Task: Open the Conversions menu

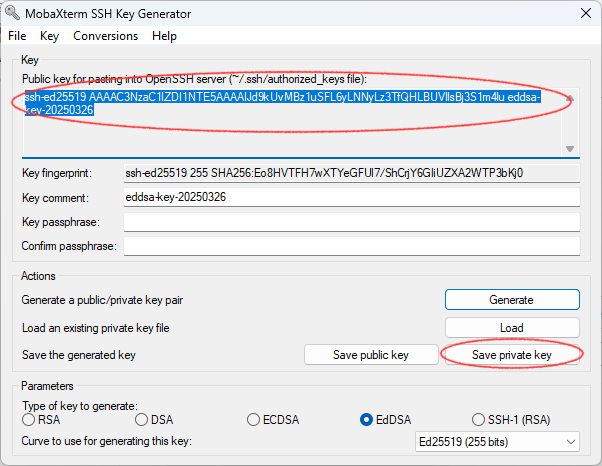Action: click(105, 36)
